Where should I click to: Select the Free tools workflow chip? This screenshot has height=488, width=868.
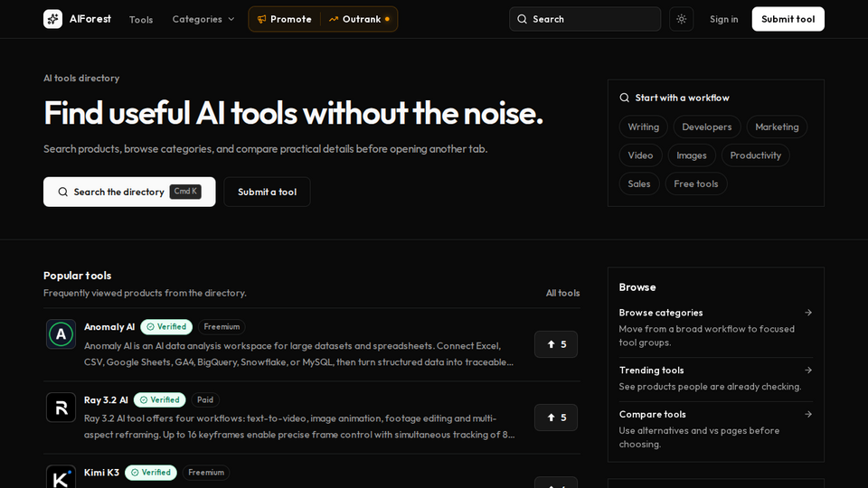[x=696, y=183]
